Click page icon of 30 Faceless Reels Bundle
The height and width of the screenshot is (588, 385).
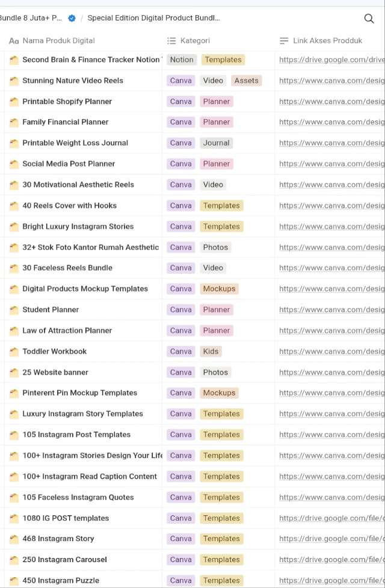(x=14, y=268)
